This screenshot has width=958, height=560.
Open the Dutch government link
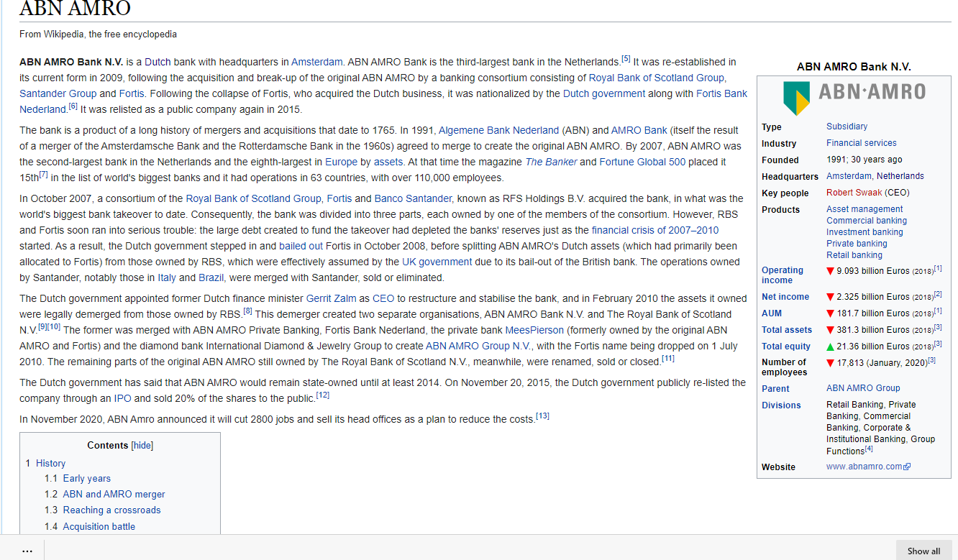[x=603, y=93]
